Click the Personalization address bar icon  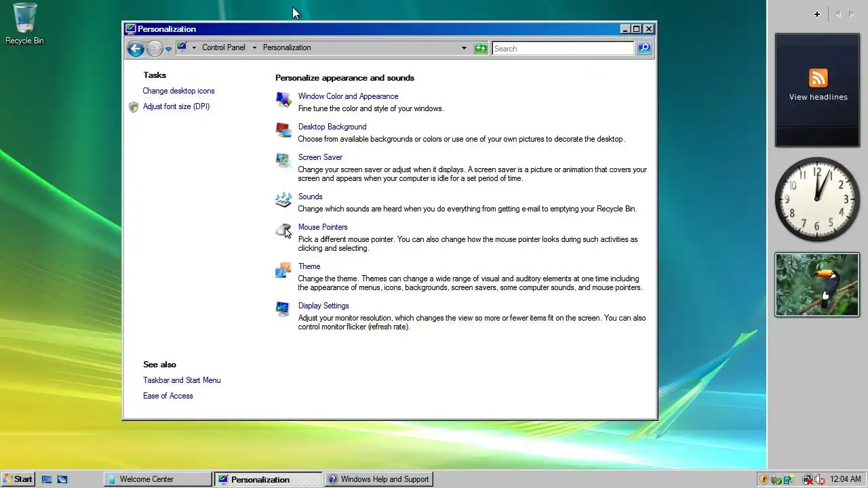(x=182, y=47)
